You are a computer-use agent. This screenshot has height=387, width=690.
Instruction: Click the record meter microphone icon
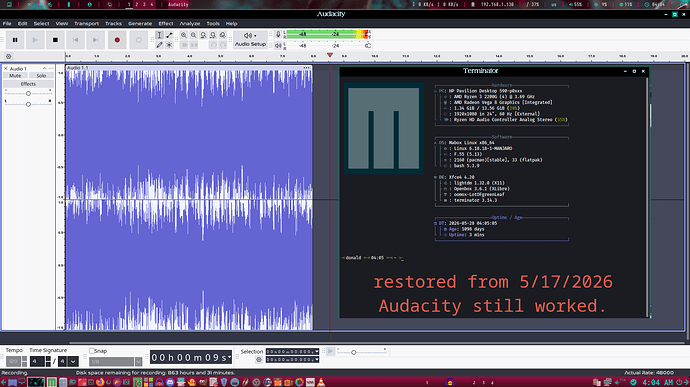(278, 34)
